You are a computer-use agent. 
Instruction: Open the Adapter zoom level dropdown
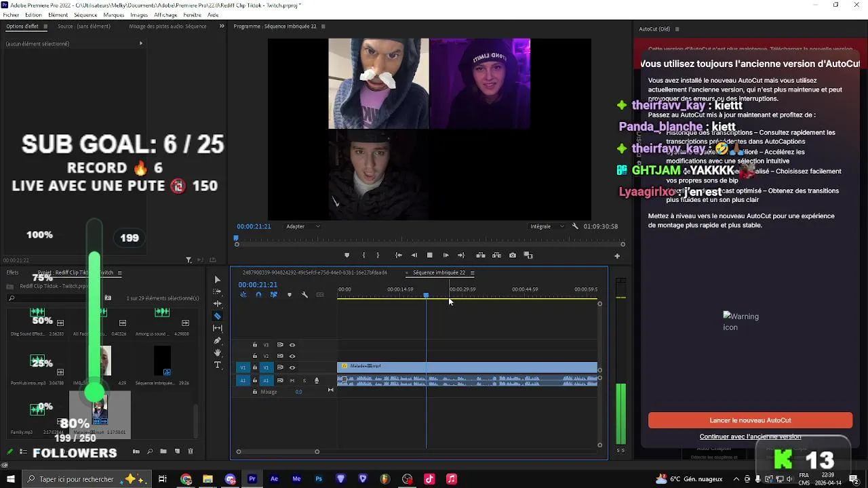[302, 226]
